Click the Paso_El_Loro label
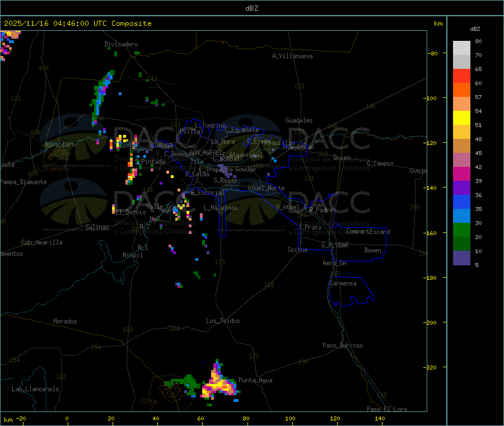The height and width of the screenshot is (426, 504). 387,409
